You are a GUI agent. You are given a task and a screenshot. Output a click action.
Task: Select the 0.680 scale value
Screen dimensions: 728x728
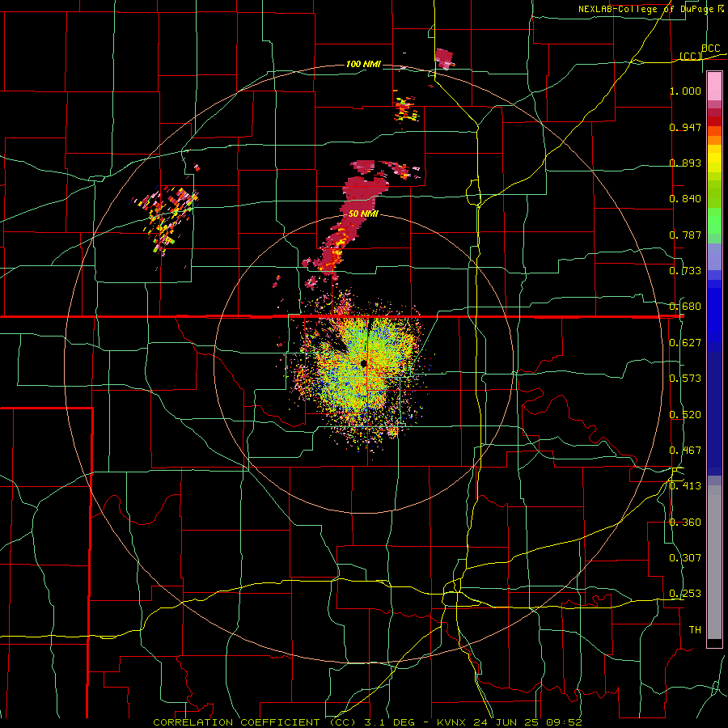685,307
